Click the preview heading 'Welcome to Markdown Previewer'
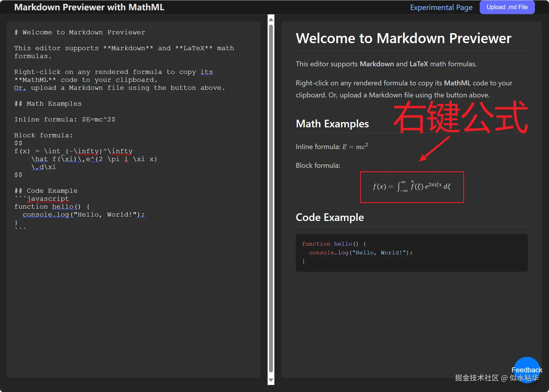The height and width of the screenshot is (392, 549). (x=404, y=38)
